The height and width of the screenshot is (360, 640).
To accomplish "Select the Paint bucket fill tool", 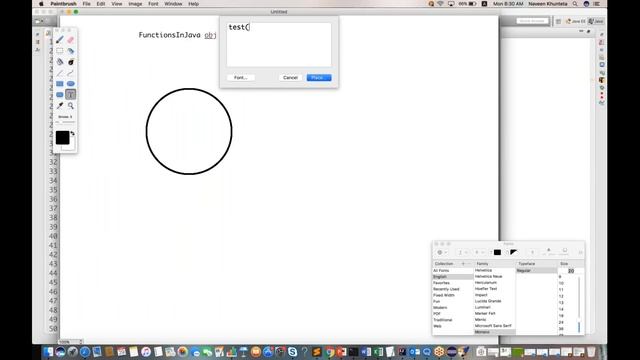I will (x=60, y=62).
